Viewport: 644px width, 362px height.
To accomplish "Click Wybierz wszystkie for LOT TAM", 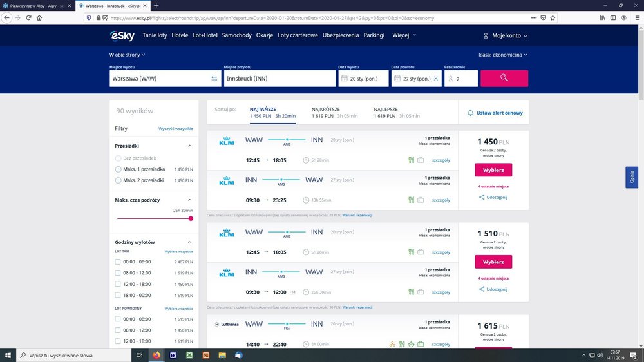I will 178,251.
